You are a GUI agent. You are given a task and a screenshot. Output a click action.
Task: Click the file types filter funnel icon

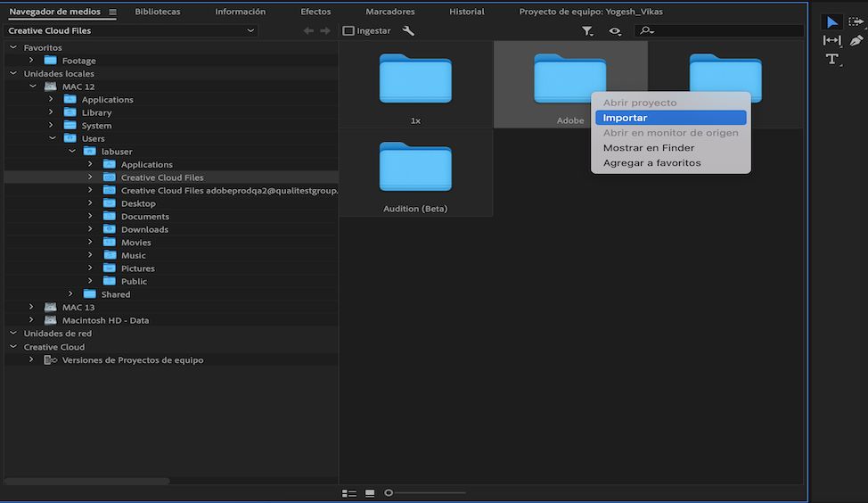[587, 30]
